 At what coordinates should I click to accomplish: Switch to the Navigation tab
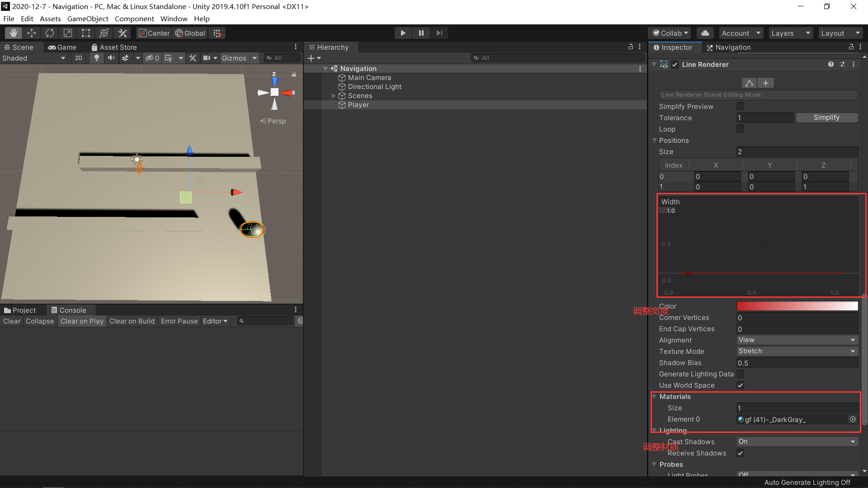(728, 47)
